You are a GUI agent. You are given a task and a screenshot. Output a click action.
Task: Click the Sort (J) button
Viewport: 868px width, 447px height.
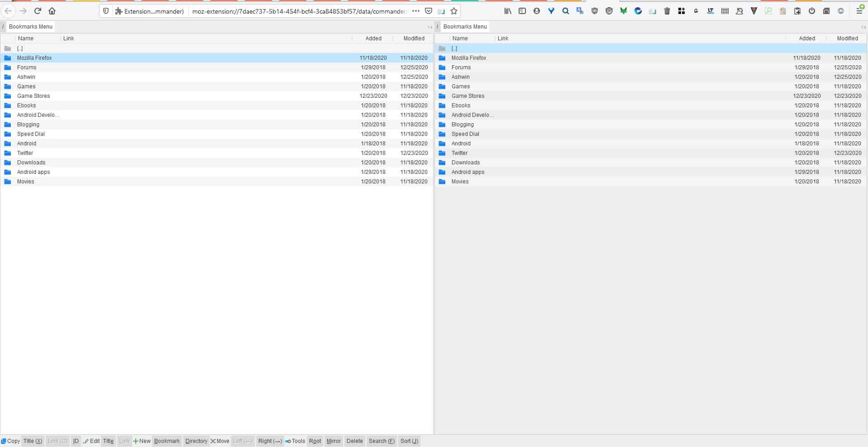[x=409, y=441]
